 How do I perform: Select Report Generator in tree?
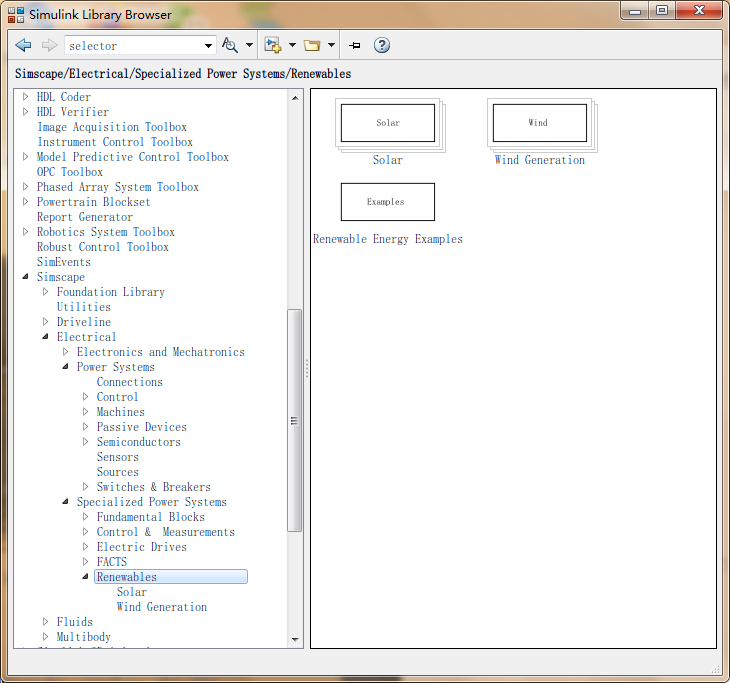coord(85,217)
